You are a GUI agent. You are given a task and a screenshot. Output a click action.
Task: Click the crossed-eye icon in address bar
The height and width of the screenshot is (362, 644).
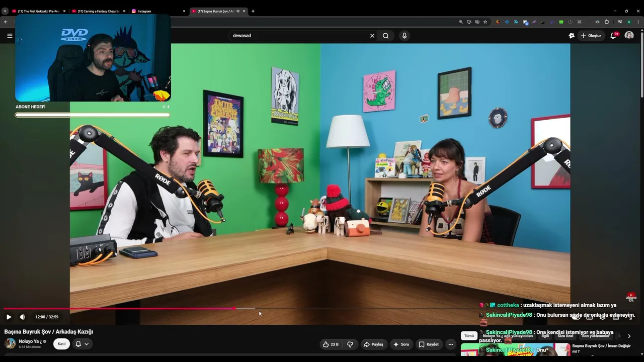point(477,22)
